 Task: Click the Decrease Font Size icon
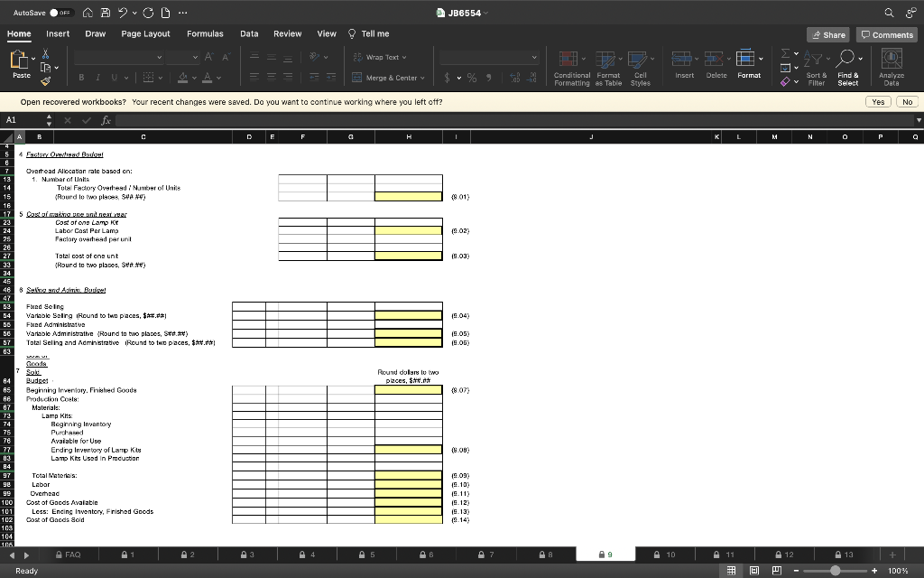pyautogui.click(x=226, y=57)
